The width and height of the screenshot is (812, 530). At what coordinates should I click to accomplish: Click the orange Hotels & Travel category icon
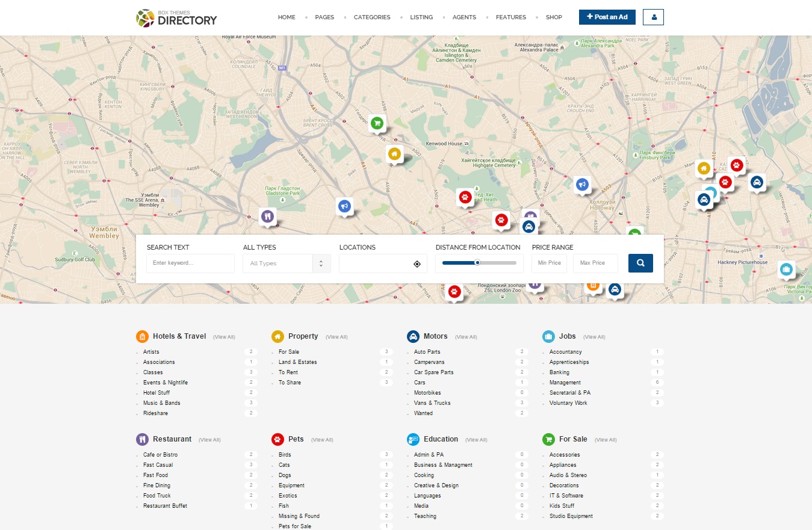[142, 336]
